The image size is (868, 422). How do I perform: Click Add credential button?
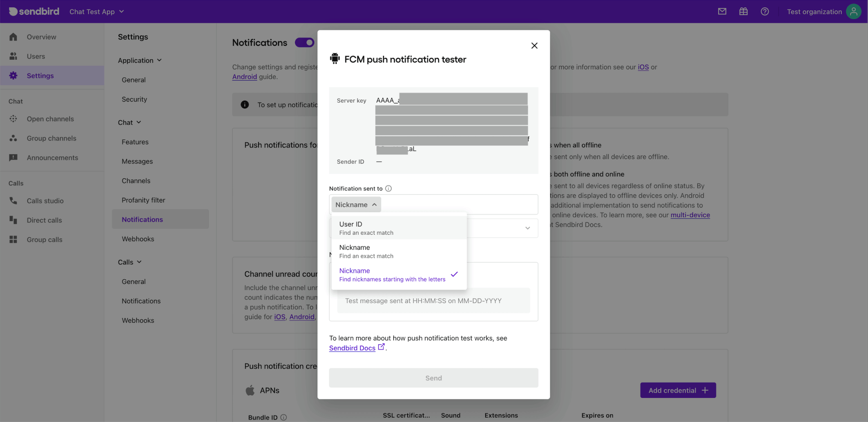[x=678, y=390]
